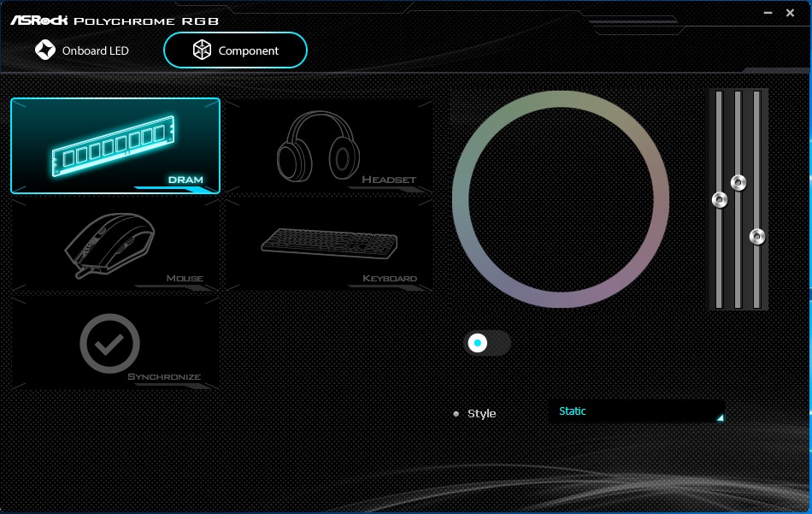Click the dropdown arrow beside Static
This screenshot has height=514, width=812.
[x=720, y=417]
